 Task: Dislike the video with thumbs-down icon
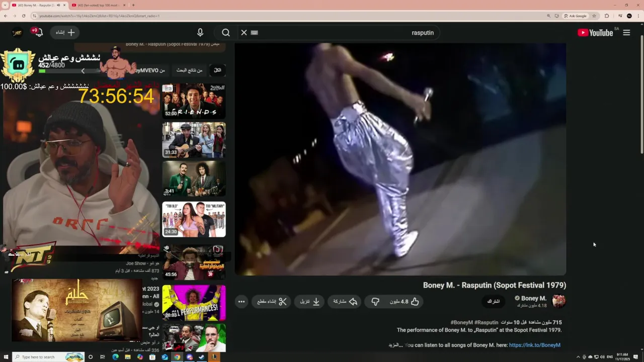[375, 302]
